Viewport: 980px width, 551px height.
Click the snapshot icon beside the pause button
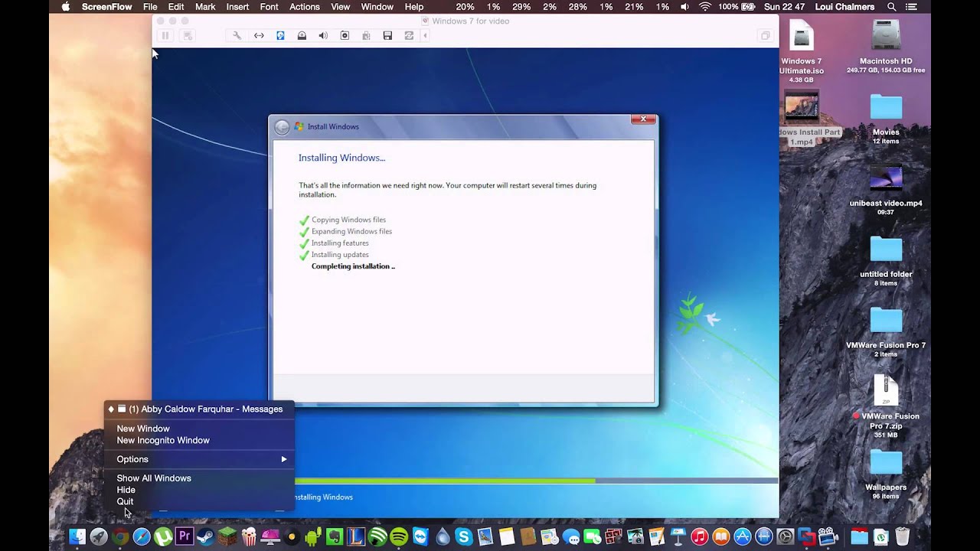(x=188, y=35)
